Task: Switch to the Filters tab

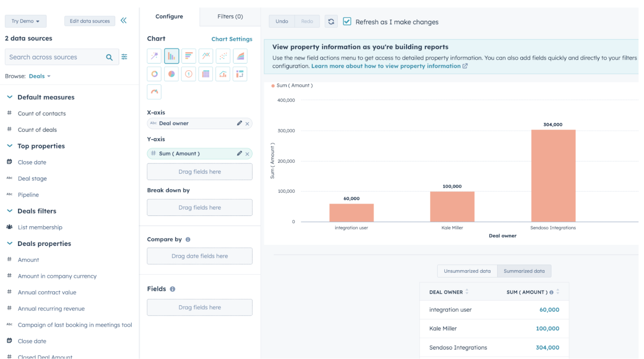Action: (x=230, y=16)
